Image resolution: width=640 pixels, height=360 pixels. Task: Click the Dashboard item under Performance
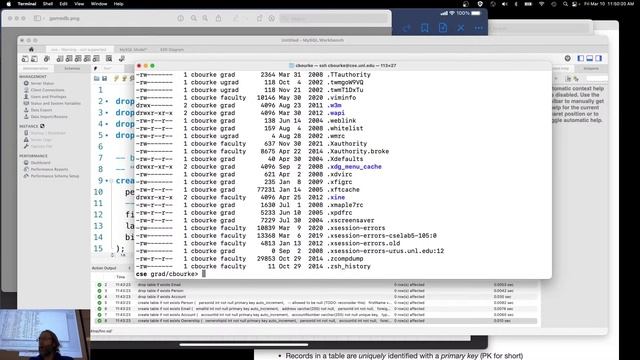[40, 162]
